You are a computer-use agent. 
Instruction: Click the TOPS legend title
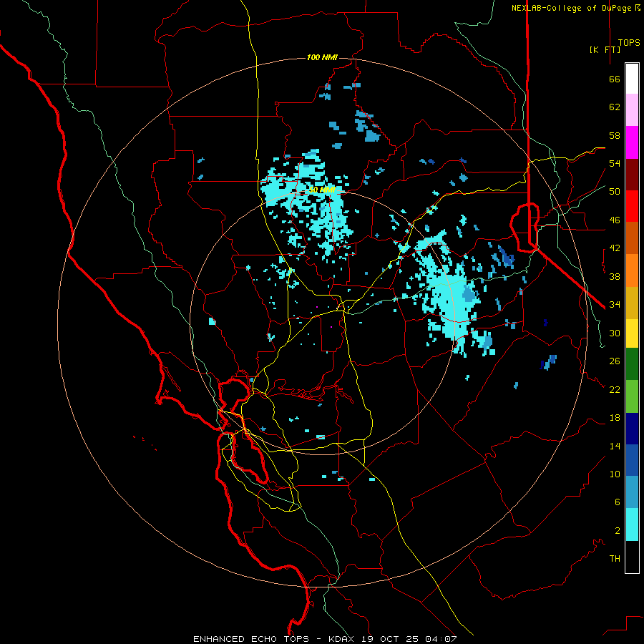pyautogui.click(x=629, y=42)
